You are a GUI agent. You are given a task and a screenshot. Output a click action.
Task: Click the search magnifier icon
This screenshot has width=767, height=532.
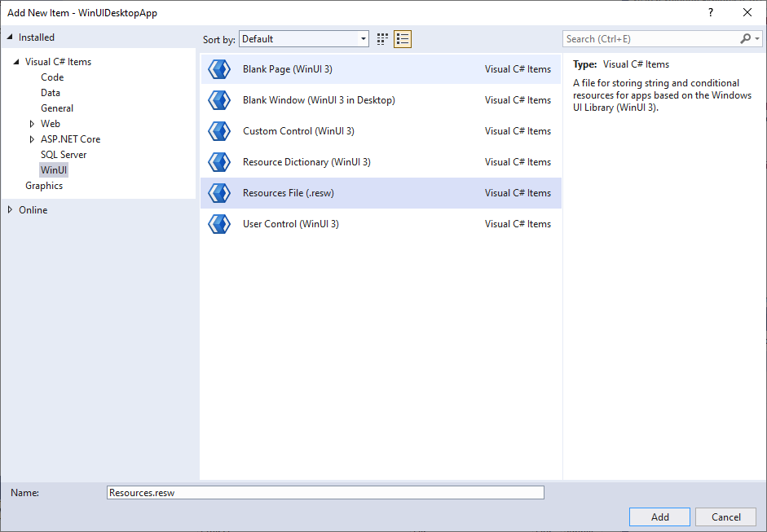click(x=745, y=38)
